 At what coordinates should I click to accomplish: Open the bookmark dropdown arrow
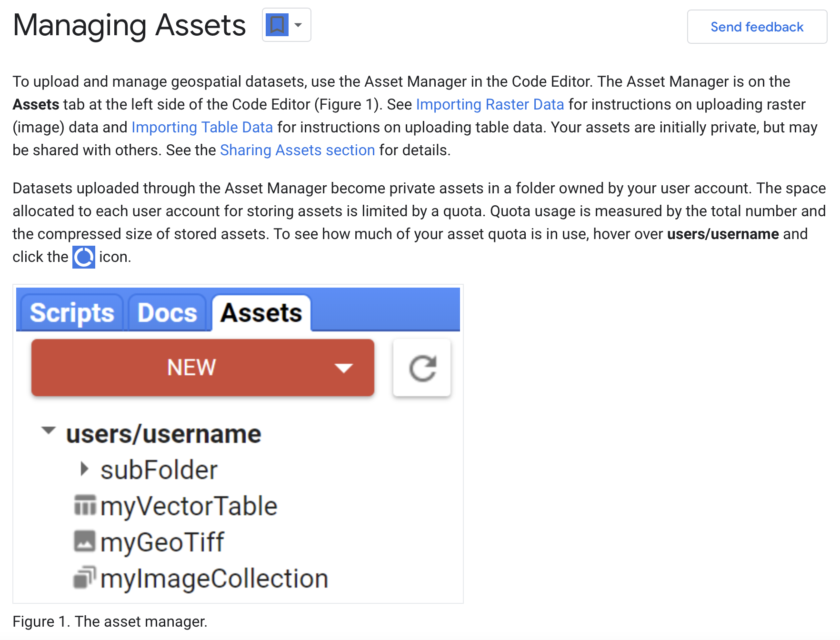tap(298, 25)
